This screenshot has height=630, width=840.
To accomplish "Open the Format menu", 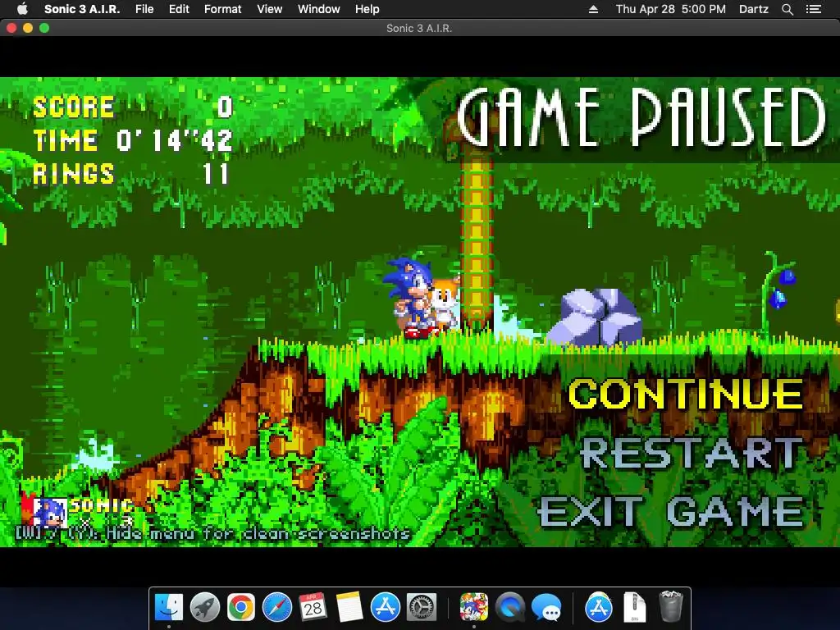I will (222, 9).
